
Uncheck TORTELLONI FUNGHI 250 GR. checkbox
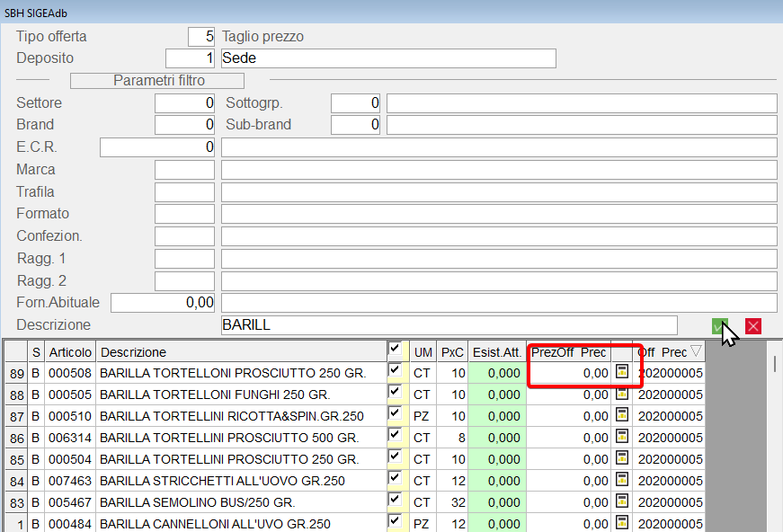tap(395, 391)
